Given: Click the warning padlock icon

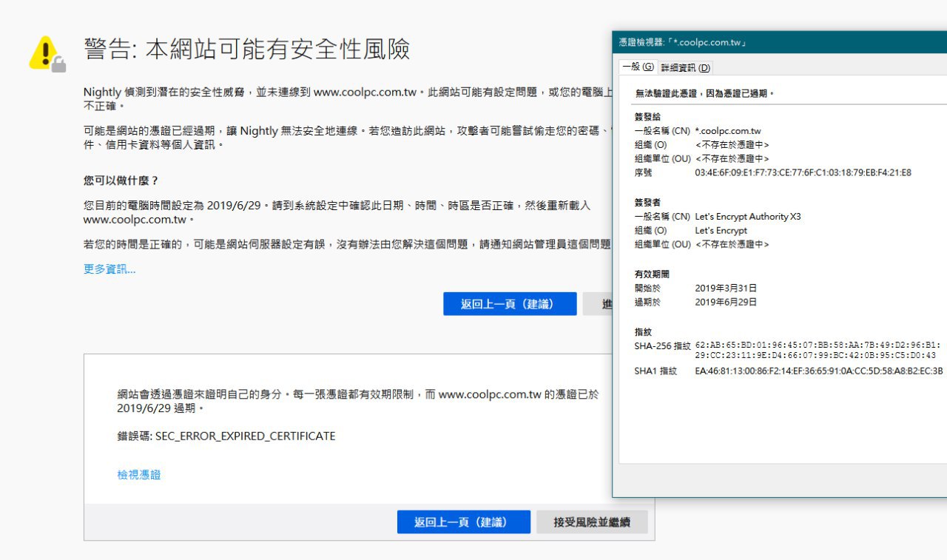Looking at the screenshot, I should pos(47,54).
